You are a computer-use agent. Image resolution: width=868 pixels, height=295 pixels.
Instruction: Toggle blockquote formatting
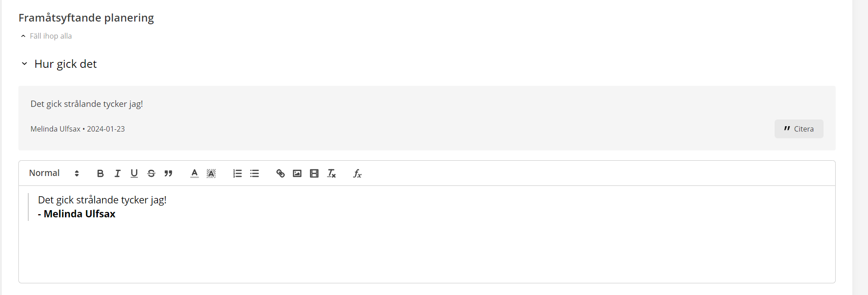168,173
